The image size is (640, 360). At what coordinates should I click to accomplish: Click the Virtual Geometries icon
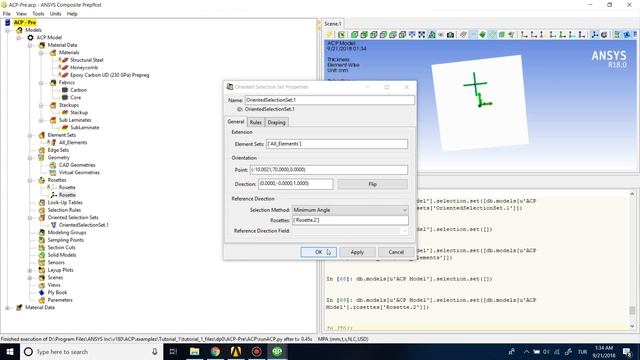coord(53,172)
